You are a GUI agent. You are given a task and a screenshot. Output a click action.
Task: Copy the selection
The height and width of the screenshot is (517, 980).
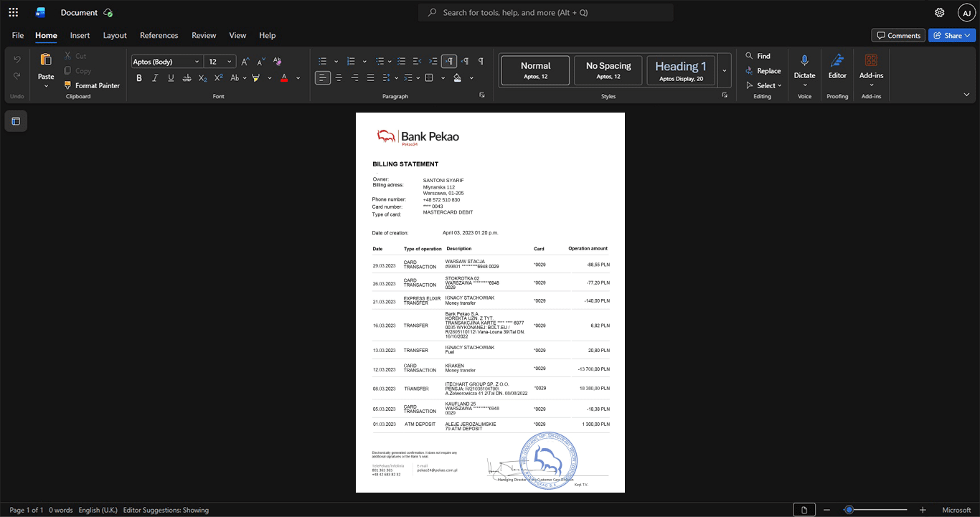(x=77, y=70)
